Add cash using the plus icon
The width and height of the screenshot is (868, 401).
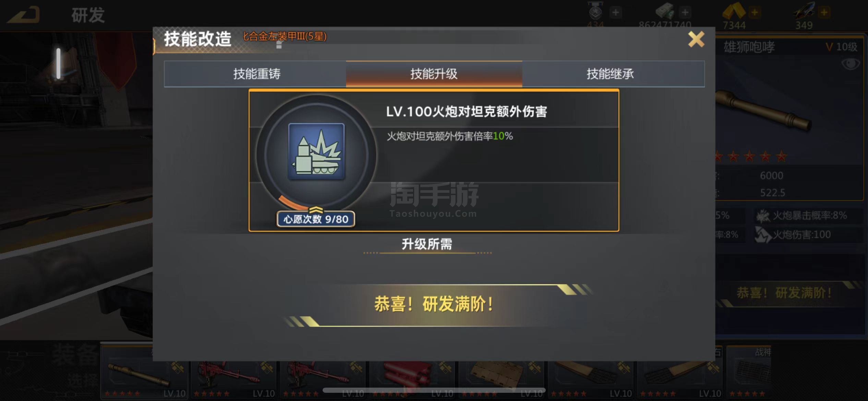click(x=685, y=13)
